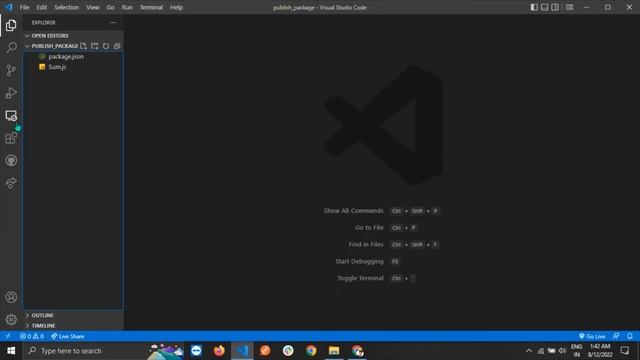The image size is (640, 360).
Task: Open the Edit menu
Action: 42,7
